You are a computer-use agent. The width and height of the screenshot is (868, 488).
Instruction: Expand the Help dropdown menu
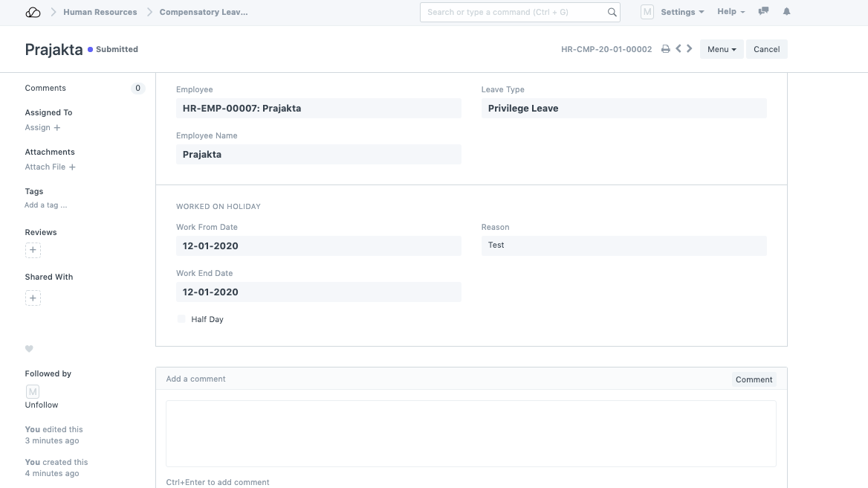click(731, 12)
